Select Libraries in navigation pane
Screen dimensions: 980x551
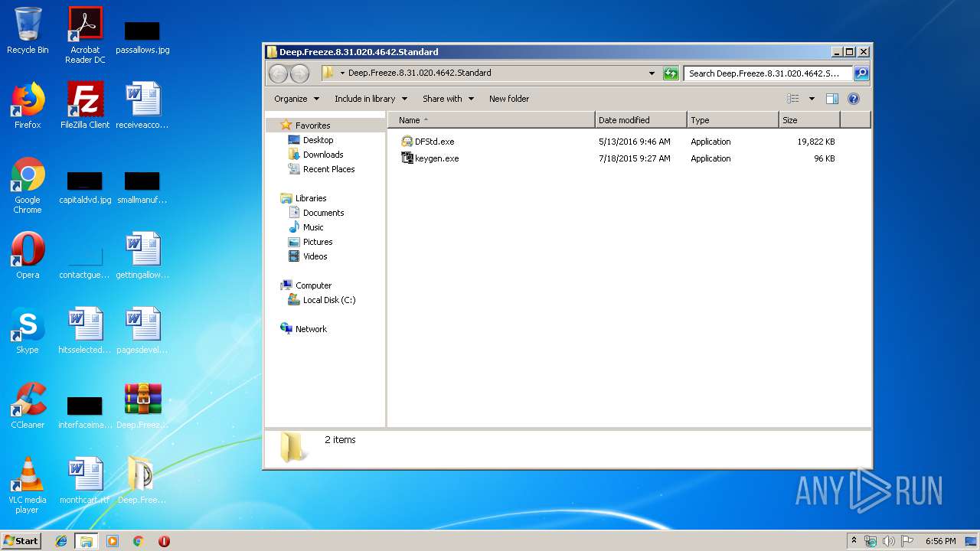tap(311, 198)
